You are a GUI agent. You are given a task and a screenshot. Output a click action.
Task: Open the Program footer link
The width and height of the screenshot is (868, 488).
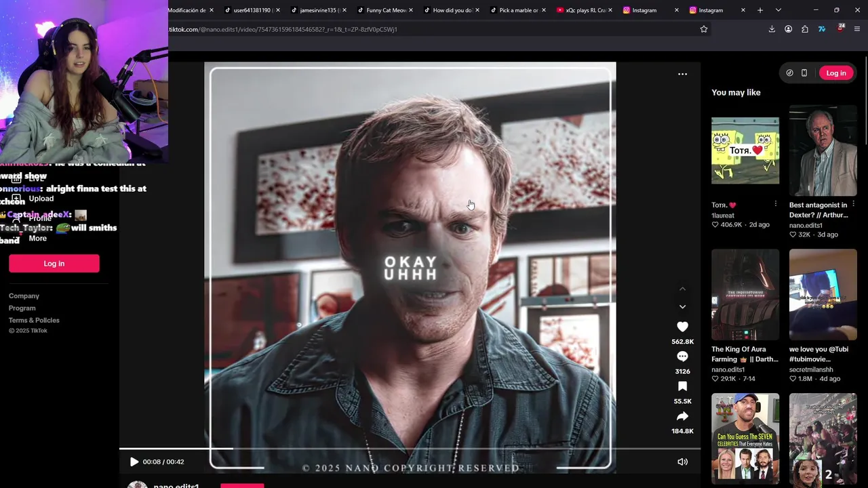(22, 308)
